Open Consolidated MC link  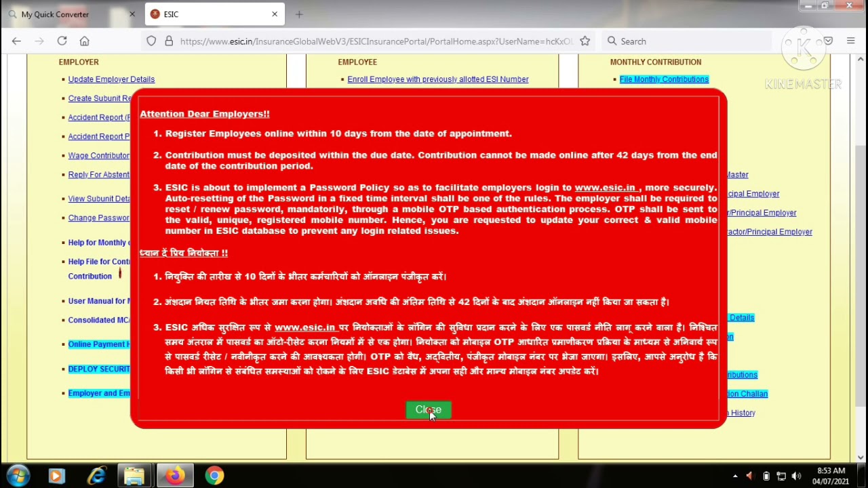(x=99, y=319)
